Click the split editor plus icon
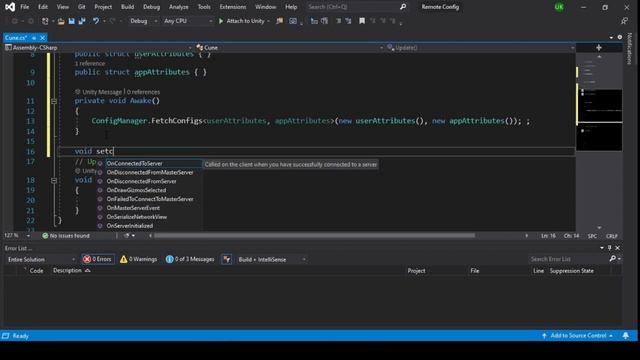The image size is (640, 360). pos(599,48)
